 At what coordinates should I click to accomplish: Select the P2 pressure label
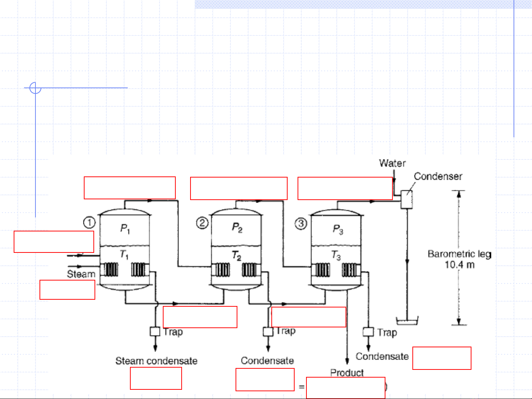coord(237,227)
